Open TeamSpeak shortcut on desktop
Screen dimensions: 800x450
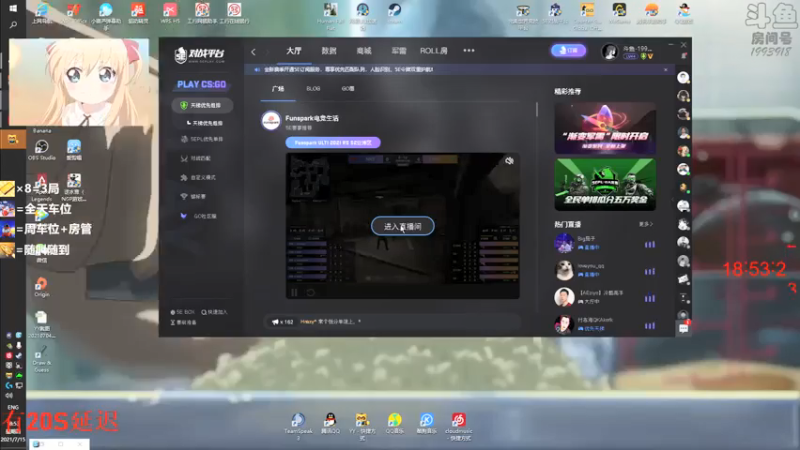pos(298,427)
